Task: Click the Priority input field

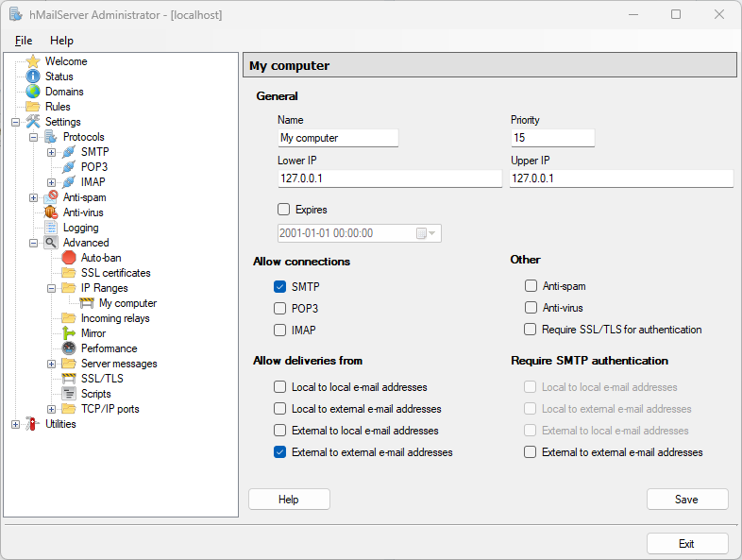Action: pyautogui.click(x=552, y=138)
